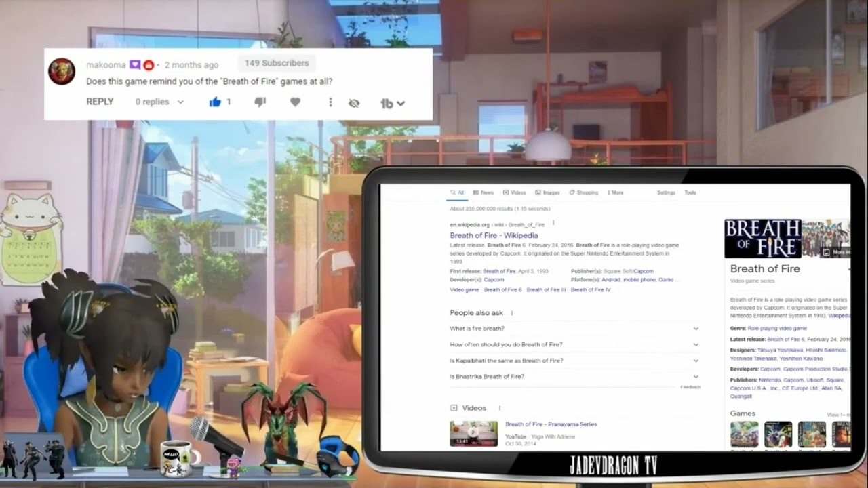Toggle the crossed-eye hide comment icon
Screen dimensions: 868x488
[353, 103]
